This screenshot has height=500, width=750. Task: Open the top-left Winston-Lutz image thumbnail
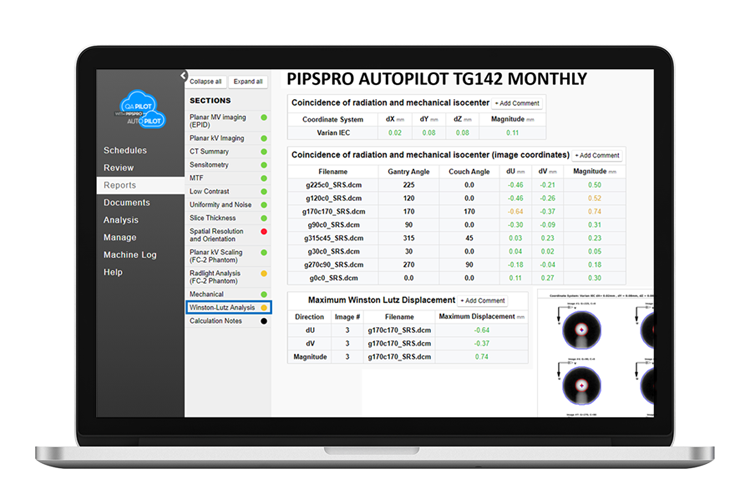pyautogui.click(x=581, y=330)
